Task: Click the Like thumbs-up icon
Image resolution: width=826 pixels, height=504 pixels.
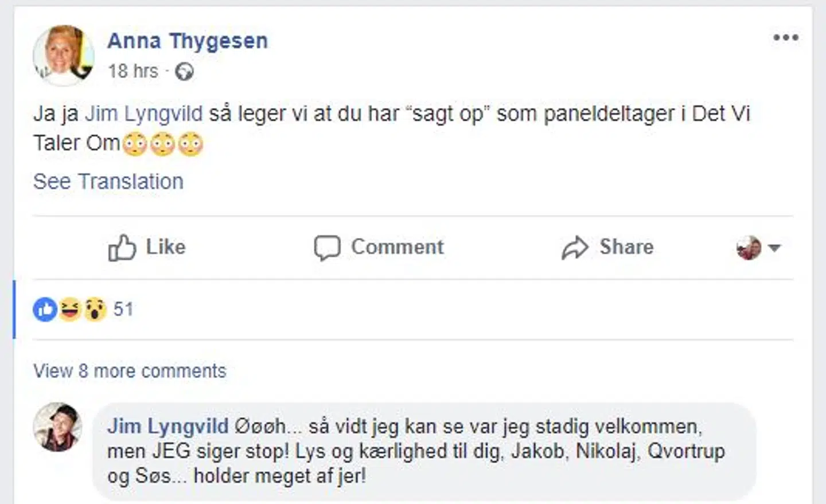Action: pos(122,247)
